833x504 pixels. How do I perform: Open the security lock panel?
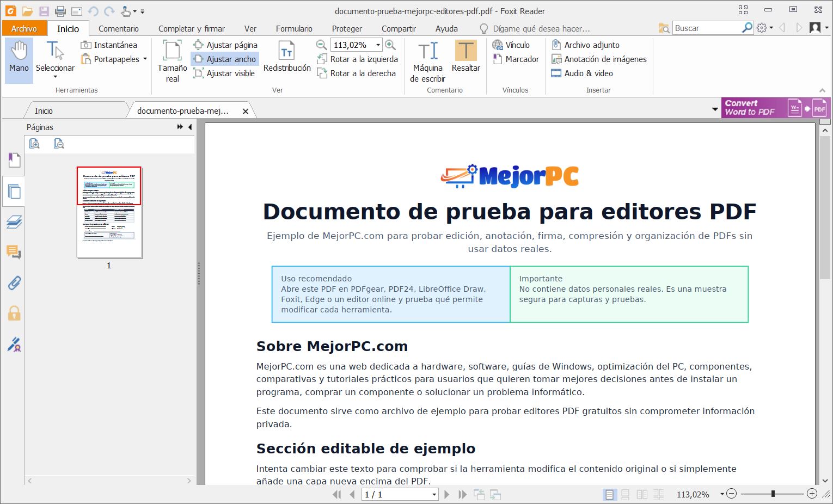click(x=14, y=314)
